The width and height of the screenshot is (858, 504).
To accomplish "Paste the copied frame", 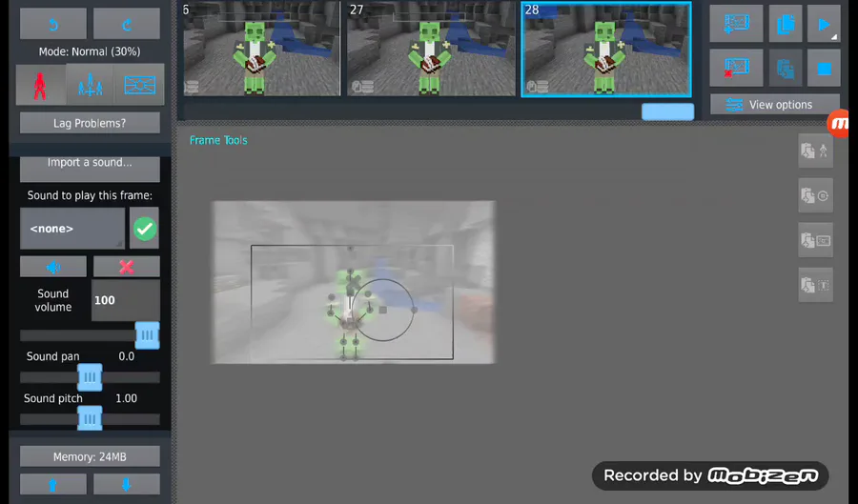I will pos(786,68).
